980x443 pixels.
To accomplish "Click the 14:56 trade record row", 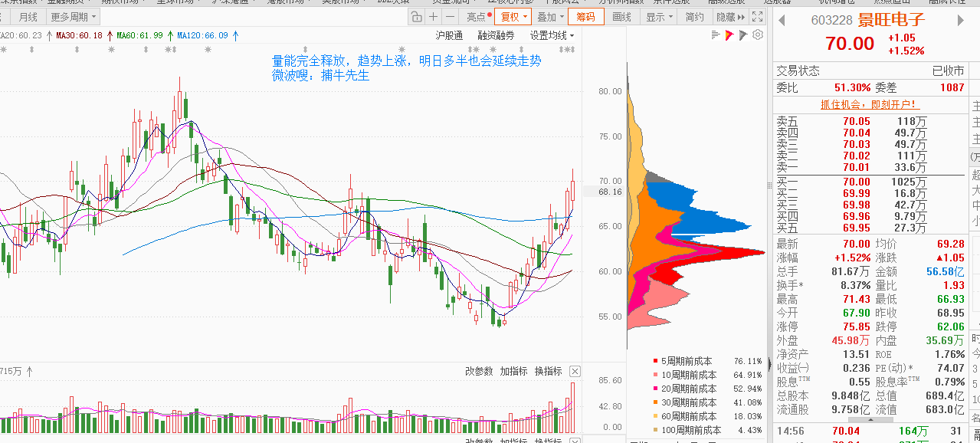I will click(870, 432).
